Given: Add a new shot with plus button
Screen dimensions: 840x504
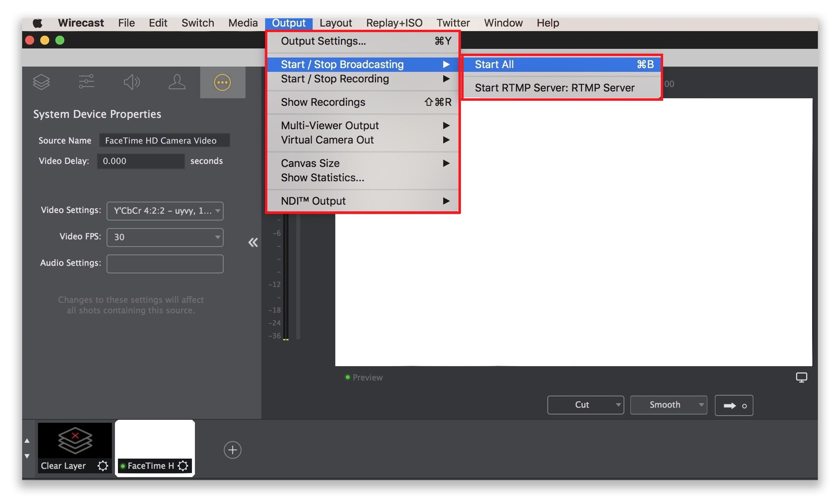Looking at the screenshot, I should click(233, 450).
